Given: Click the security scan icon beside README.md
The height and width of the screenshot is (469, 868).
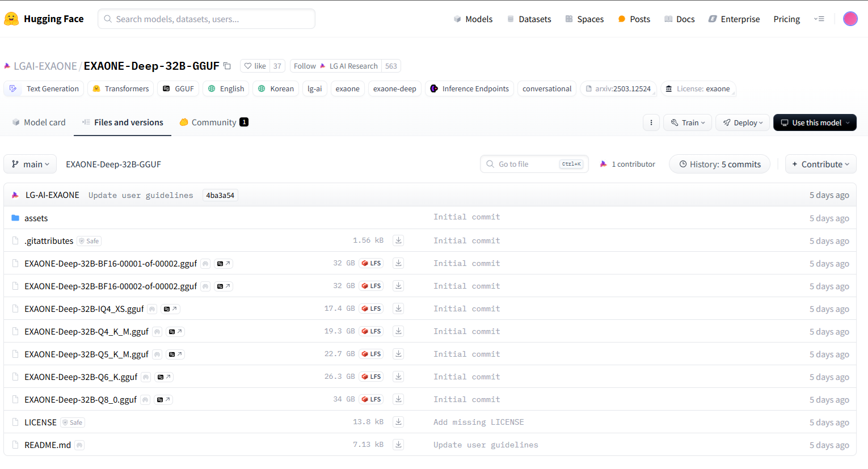Looking at the screenshot, I should 79,445.
